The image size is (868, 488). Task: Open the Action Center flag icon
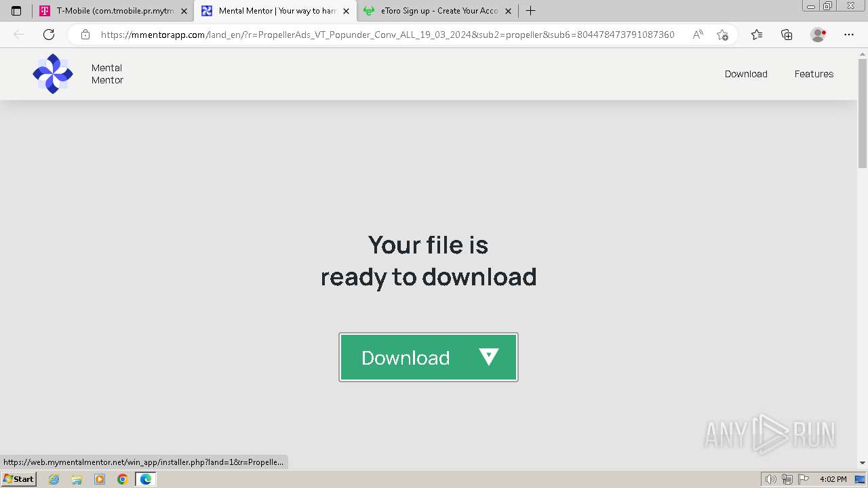(x=804, y=479)
